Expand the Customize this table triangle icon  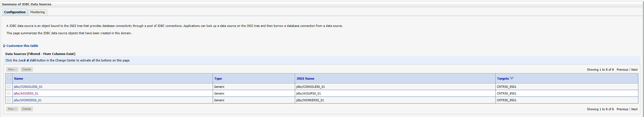coord(4,46)
